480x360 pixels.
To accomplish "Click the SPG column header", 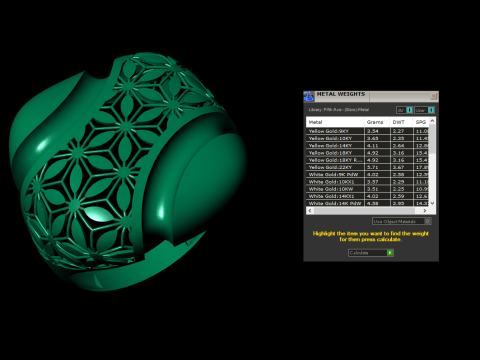I will (x=421, y=122).
